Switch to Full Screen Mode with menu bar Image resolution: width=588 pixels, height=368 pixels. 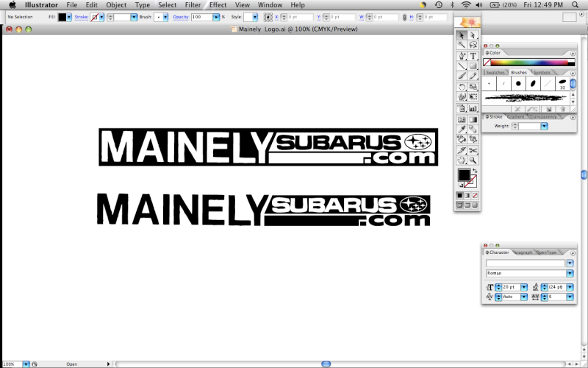[467, 205]
